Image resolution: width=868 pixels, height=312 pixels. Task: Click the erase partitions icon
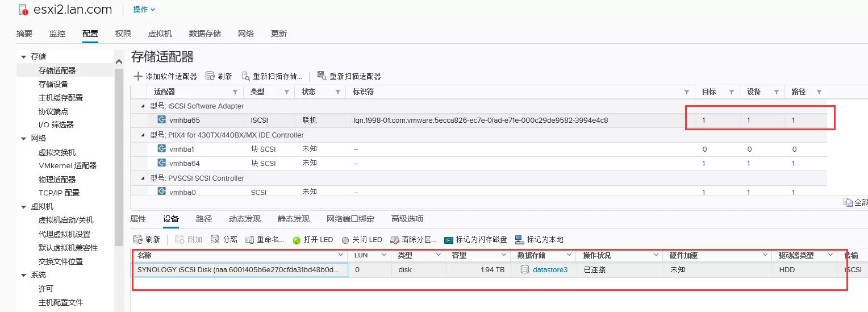tap(395, 240)
